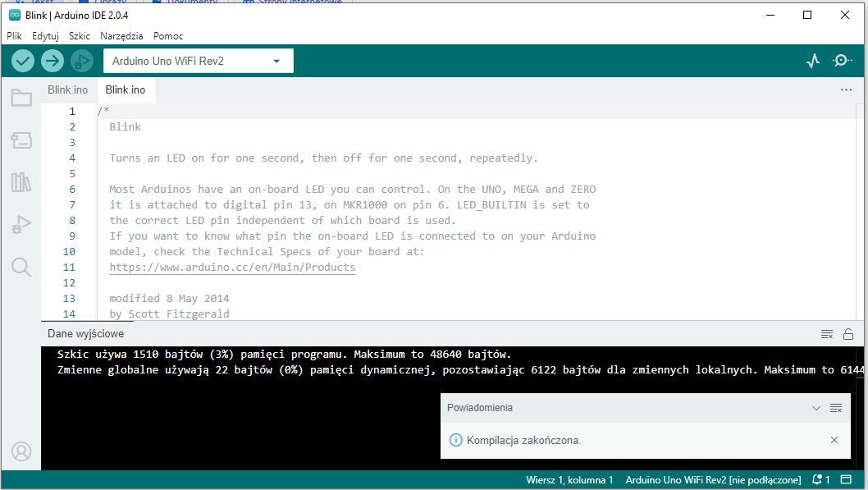The image size is (868, 490).
Task: Switch to the second Blink.ino tab
Action: coord(125,89)
